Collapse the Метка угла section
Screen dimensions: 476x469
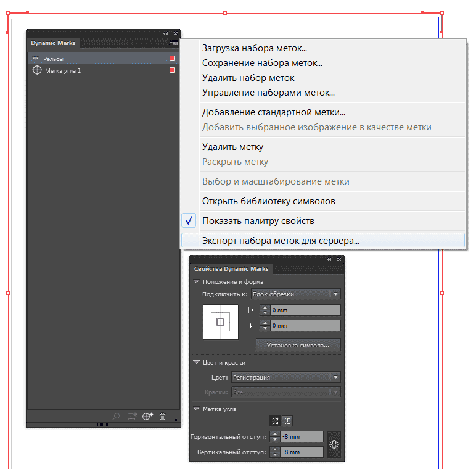[197, 409]
